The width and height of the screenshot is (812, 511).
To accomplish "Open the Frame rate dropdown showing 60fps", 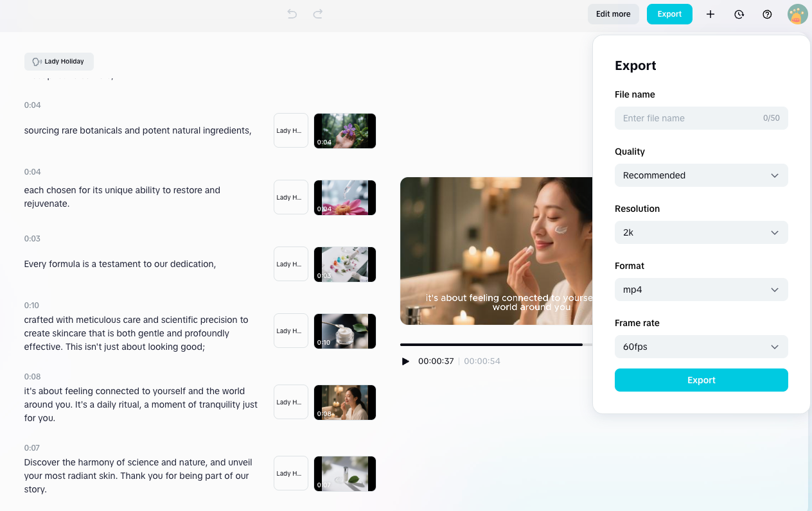I will (702, 347).
